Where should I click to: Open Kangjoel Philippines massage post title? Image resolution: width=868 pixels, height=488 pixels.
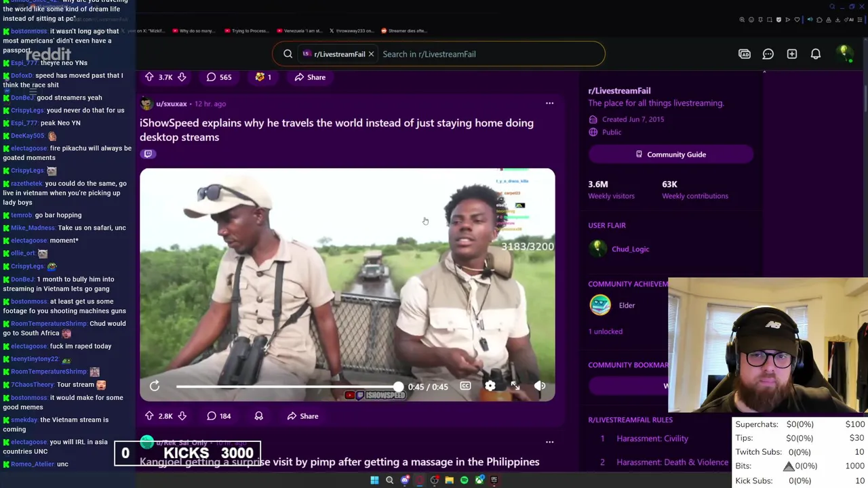(x=340, y=462)
